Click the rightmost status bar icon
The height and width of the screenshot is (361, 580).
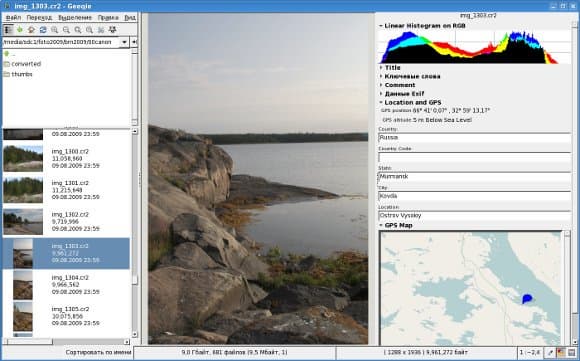click(572, 352)
